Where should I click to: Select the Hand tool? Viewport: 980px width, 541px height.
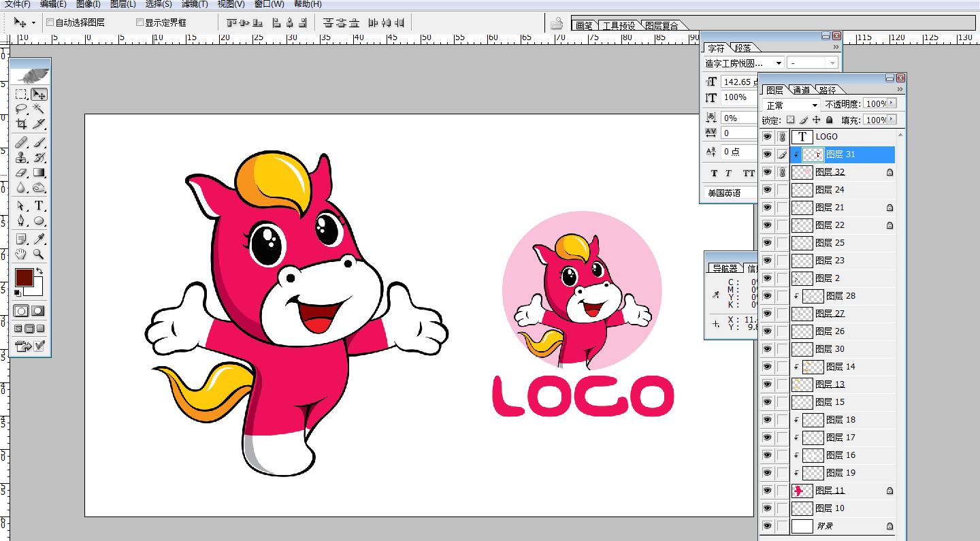(x=22, y=254)
